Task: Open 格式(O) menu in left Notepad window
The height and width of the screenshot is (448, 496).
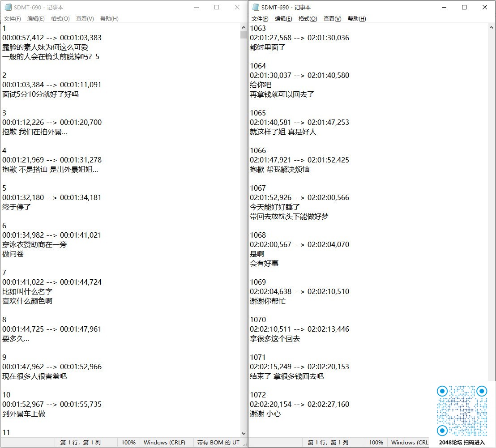Action: point(60,19)
